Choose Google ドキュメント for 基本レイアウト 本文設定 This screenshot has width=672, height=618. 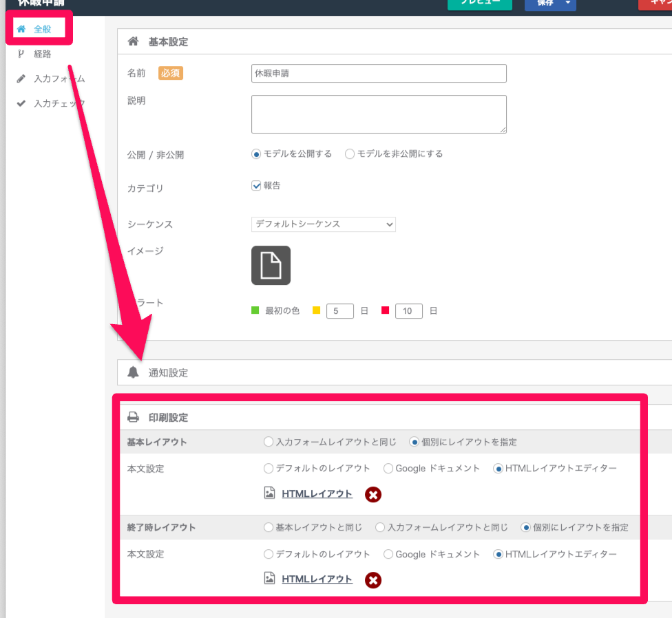point(388,469)
